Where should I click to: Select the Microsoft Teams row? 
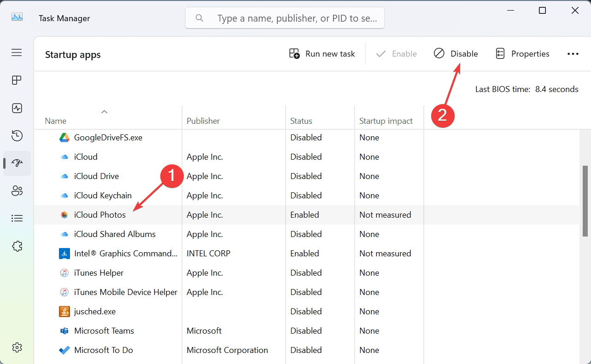104,331
